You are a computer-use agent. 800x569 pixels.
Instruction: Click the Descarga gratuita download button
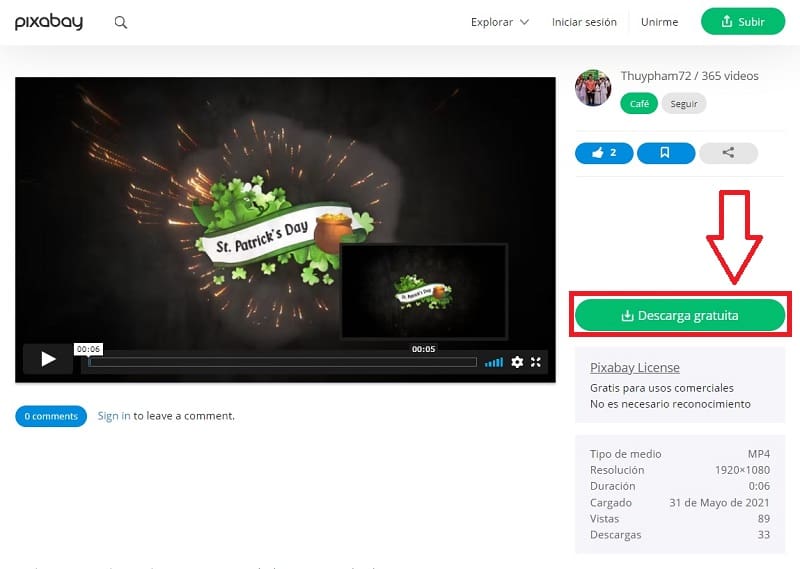pos(680,315)
